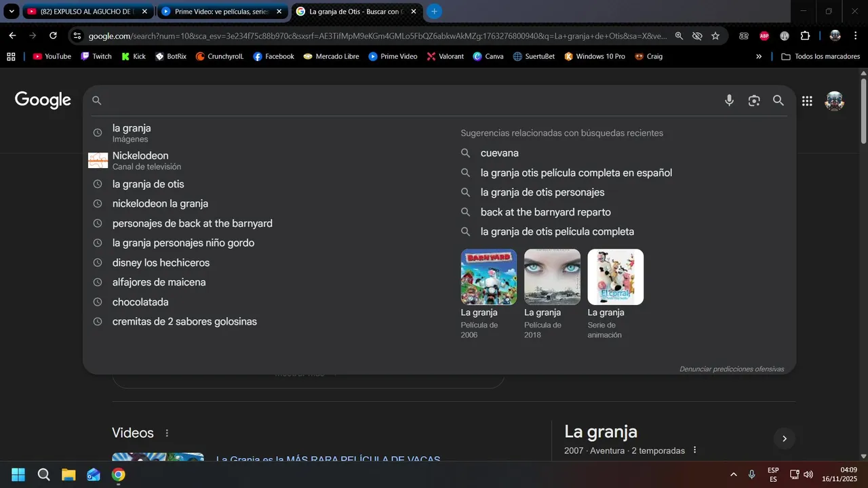The image size is (868, 488).
Task: Switch to the EXPULSO AL AGUCHO YouTube tab
Action: click(x=87, y=12)
